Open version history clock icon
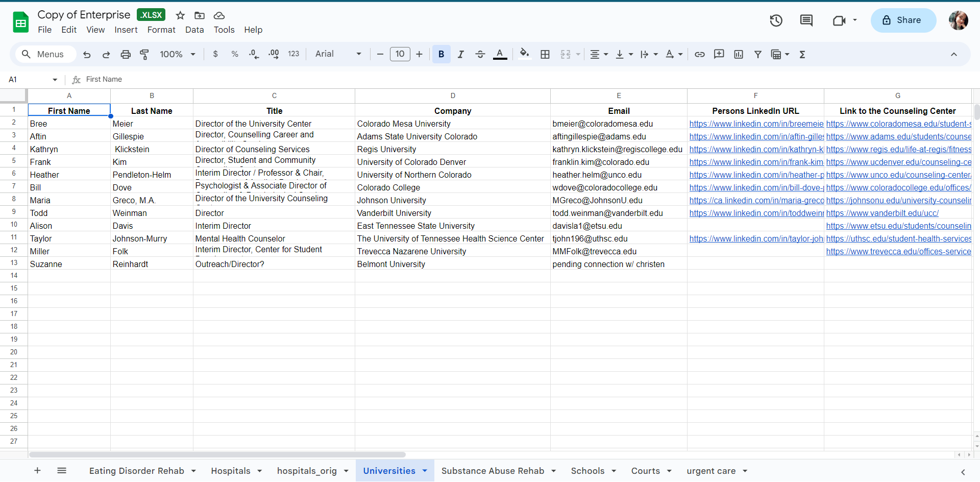Image resolution: width=980 pixels, height=482 pixels. tap(776, 20)
